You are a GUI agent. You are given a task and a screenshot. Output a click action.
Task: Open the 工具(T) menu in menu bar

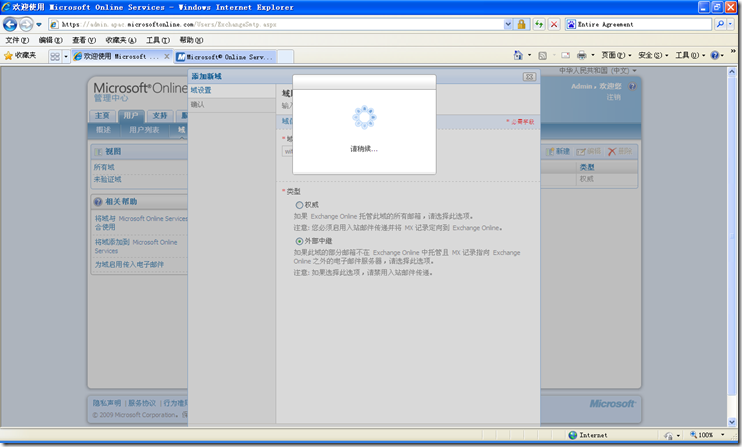(158, 40)
